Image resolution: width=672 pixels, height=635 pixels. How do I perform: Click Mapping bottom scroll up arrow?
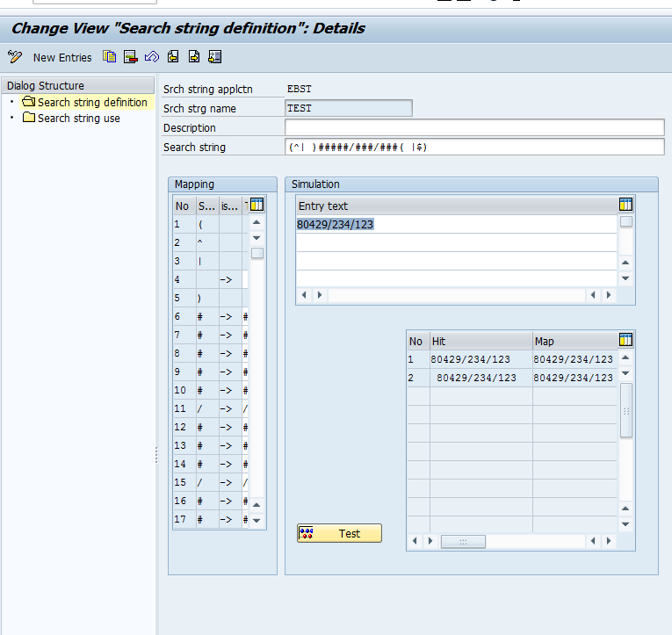click(x=257, y=505)
